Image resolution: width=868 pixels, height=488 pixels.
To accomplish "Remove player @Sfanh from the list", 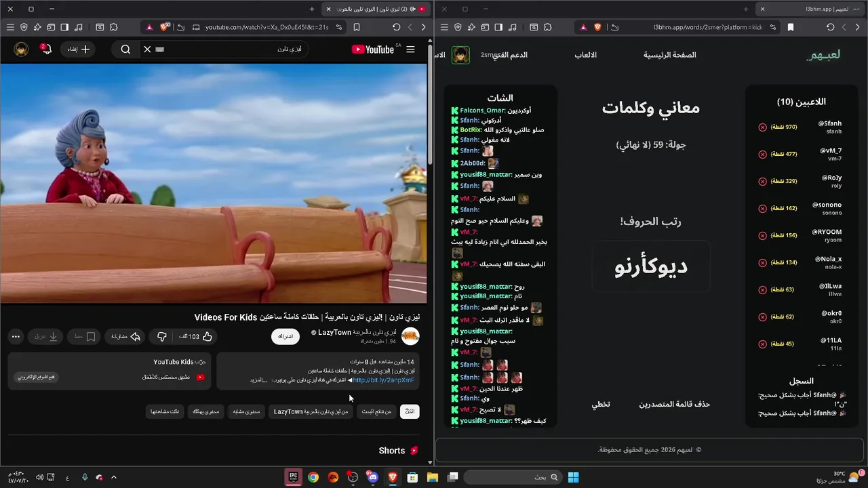I will (x=762, y=127).
